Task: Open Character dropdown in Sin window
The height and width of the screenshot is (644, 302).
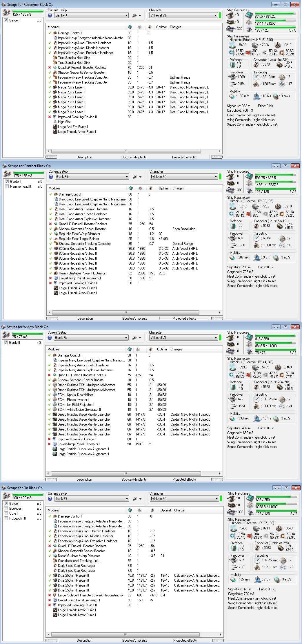Action: (x=184, y=499)
